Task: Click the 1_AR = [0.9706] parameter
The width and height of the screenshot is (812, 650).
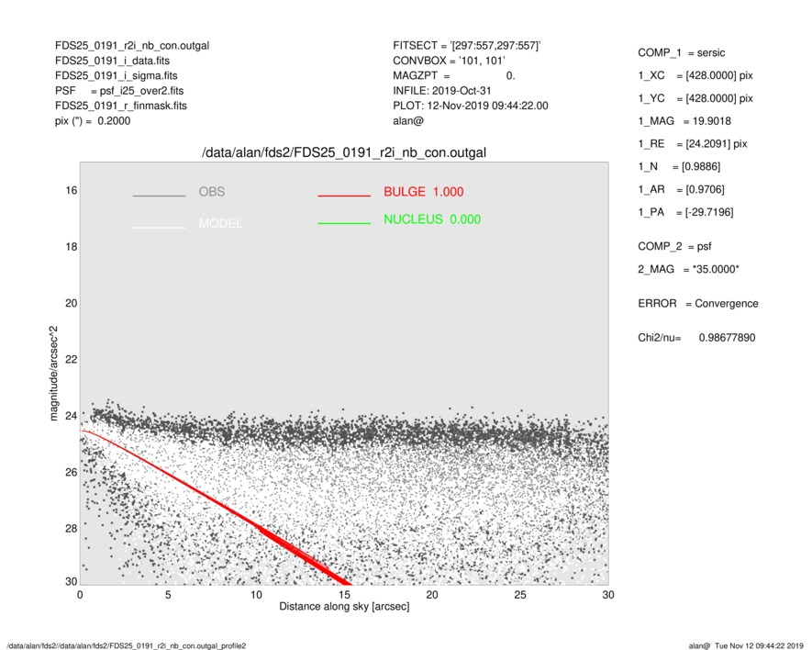Action: [681, 190]
